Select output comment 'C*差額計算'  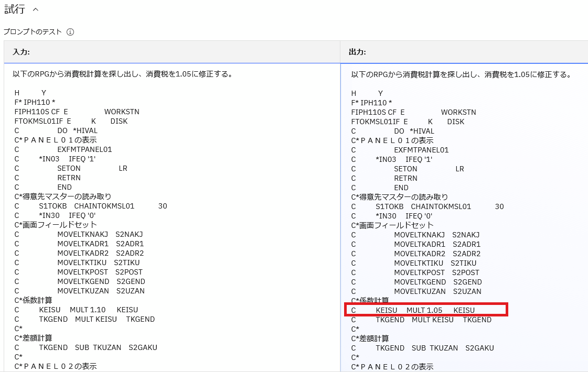[x=370, y=338]
